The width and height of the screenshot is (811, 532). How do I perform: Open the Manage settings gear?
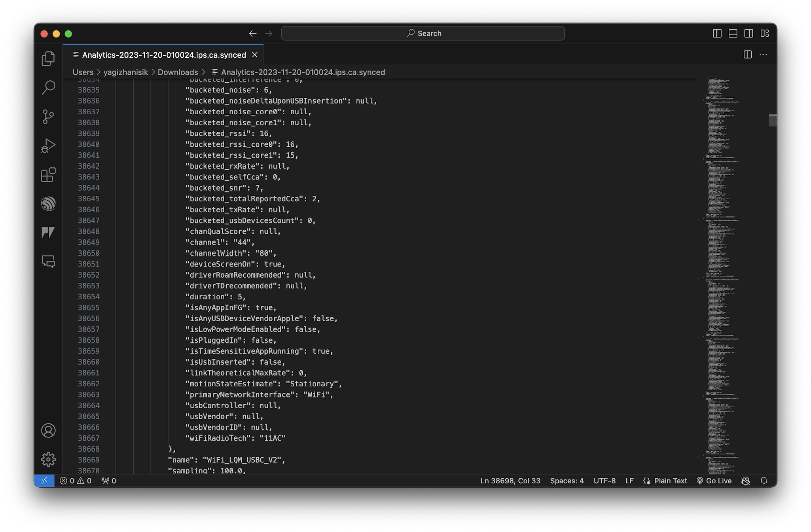(x=48, y=459)
